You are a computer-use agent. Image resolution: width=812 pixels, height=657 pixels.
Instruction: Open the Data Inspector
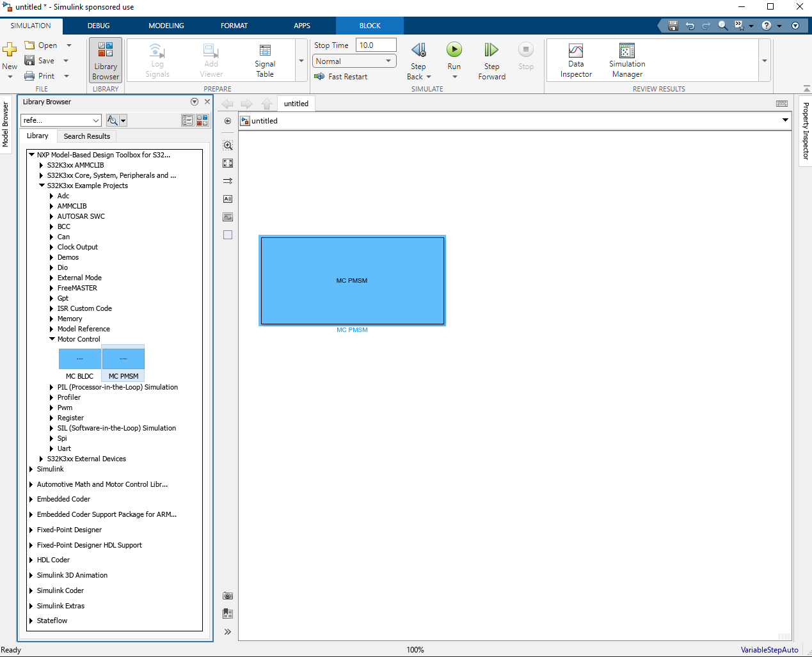[575, 60]
